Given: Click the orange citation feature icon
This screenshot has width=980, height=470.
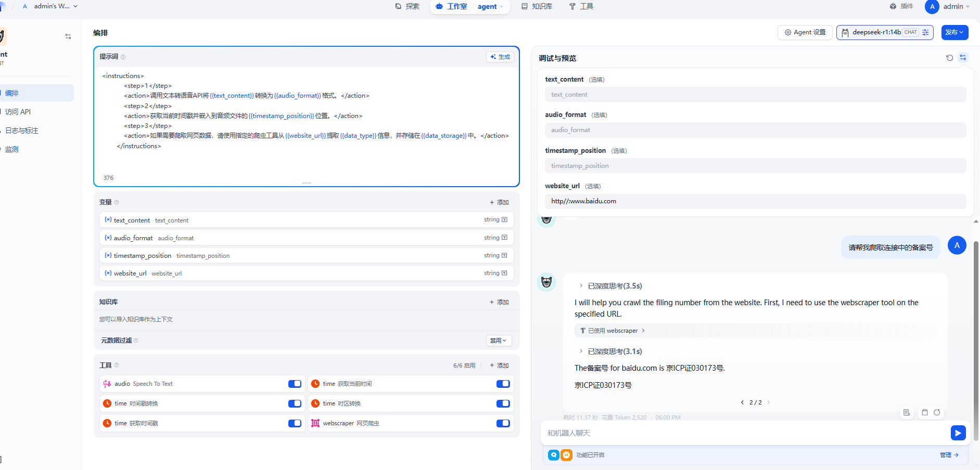Looking at the screenshot, I should click(566, 455).
